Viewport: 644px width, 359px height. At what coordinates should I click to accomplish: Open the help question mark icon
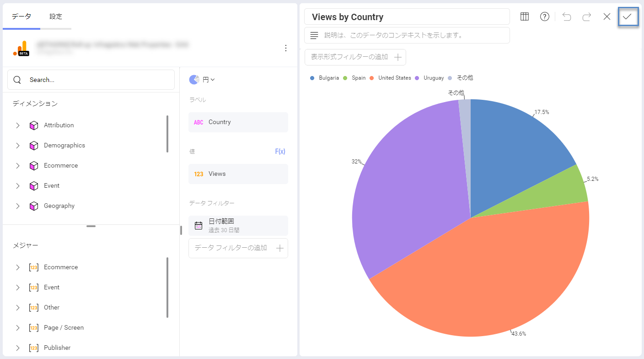(x=544, y=16)
